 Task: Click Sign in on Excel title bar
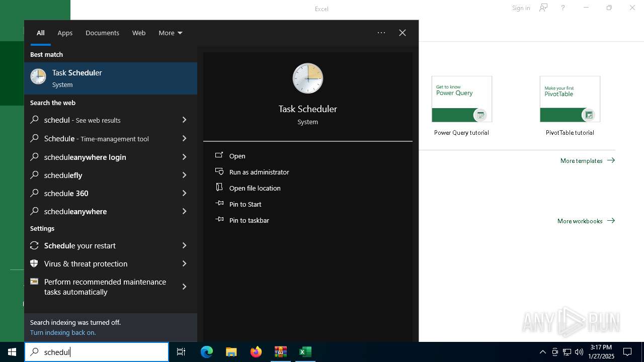click(x=521, y=8)
